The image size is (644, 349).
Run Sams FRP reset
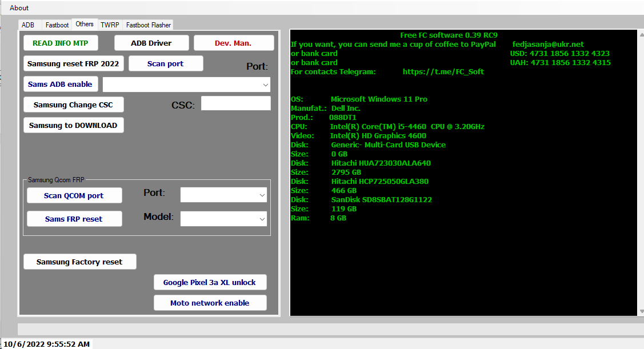click(74, 218)
